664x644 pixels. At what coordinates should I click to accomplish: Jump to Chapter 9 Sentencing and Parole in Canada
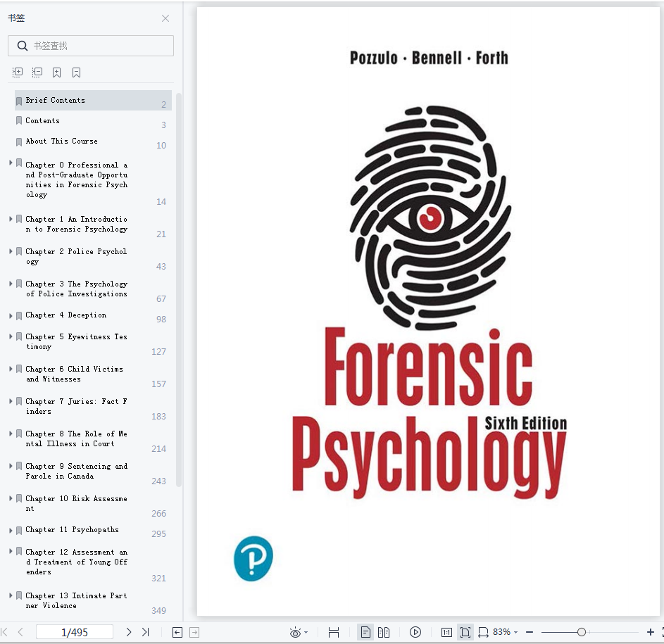[76, 471]
